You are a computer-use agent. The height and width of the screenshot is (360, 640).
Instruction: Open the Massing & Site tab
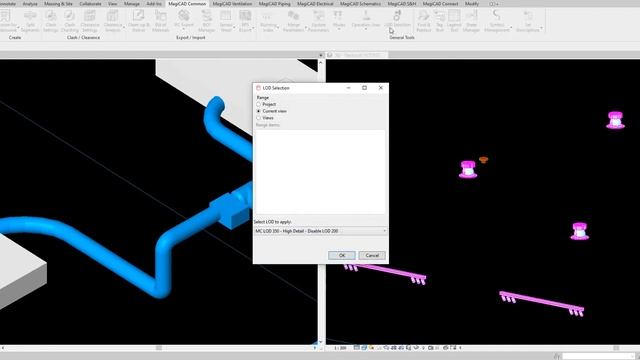pos(58,4)
